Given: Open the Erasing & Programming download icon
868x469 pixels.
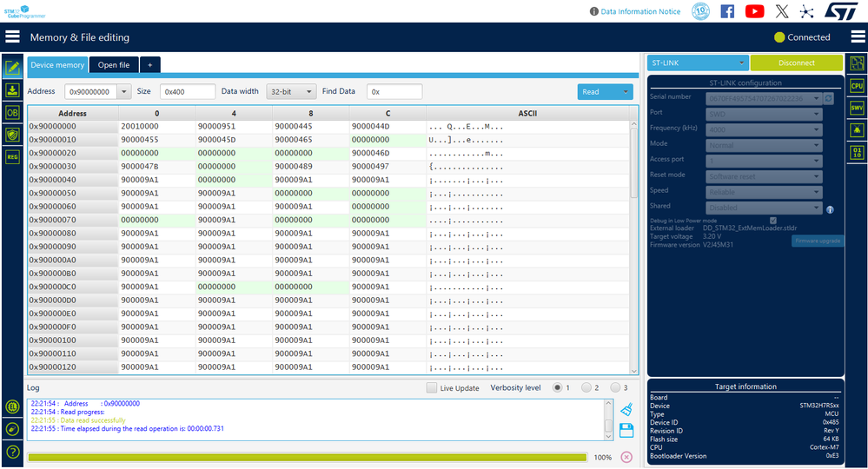Looking at the screenshot, I should pyautogui.click(x=12, y=90).
